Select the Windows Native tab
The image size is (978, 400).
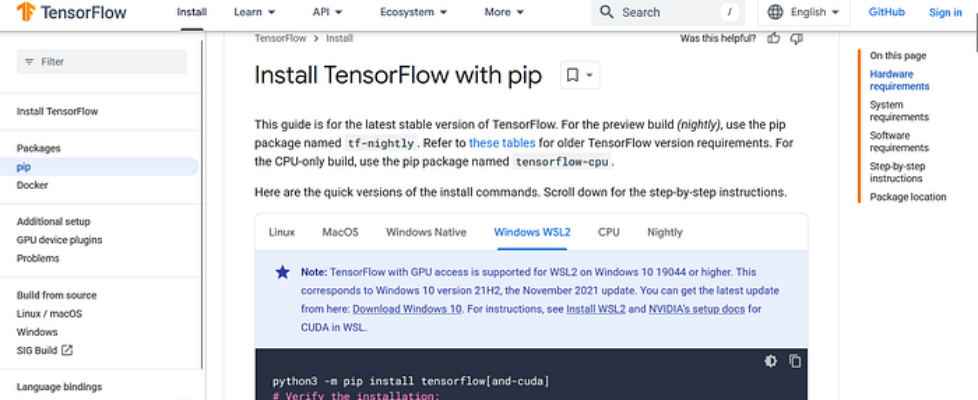tap(426, 232)
